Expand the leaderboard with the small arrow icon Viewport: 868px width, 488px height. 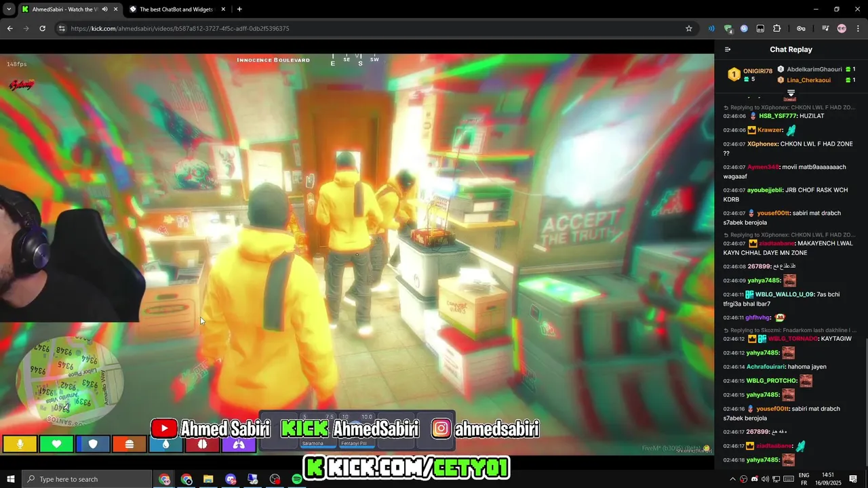click(x=791, y=93)
